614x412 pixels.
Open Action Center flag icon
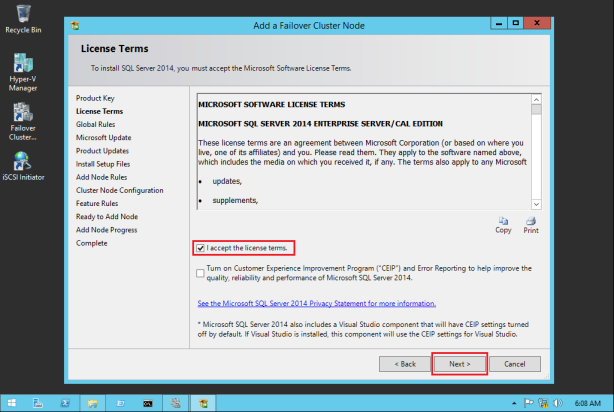pos(529,403)
